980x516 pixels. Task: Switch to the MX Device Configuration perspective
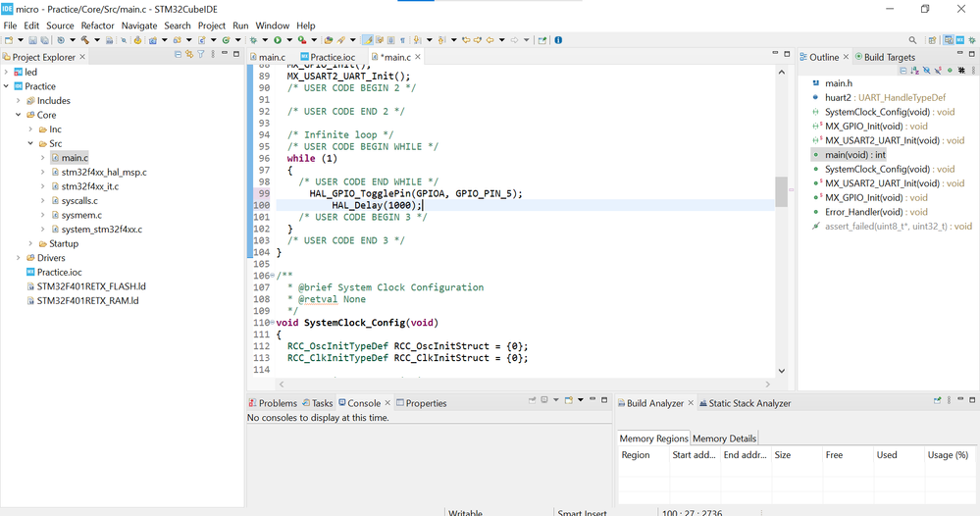[960, 40]
